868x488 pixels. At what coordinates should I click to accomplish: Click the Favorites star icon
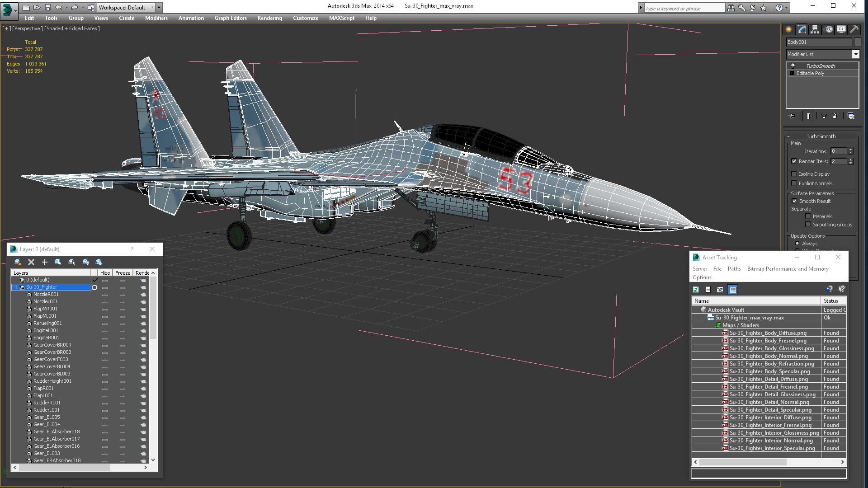(x=764, y=8)
